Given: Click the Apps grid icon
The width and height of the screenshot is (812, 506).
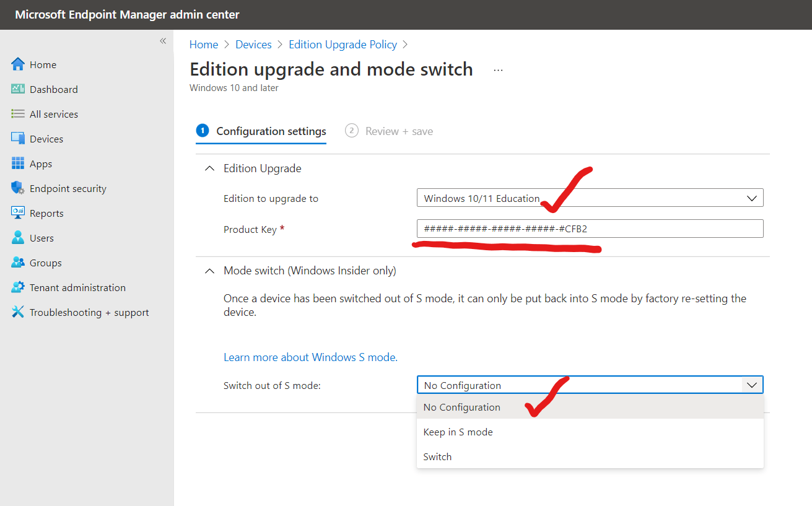Looking at the screenshot, I should pos(18,164).
